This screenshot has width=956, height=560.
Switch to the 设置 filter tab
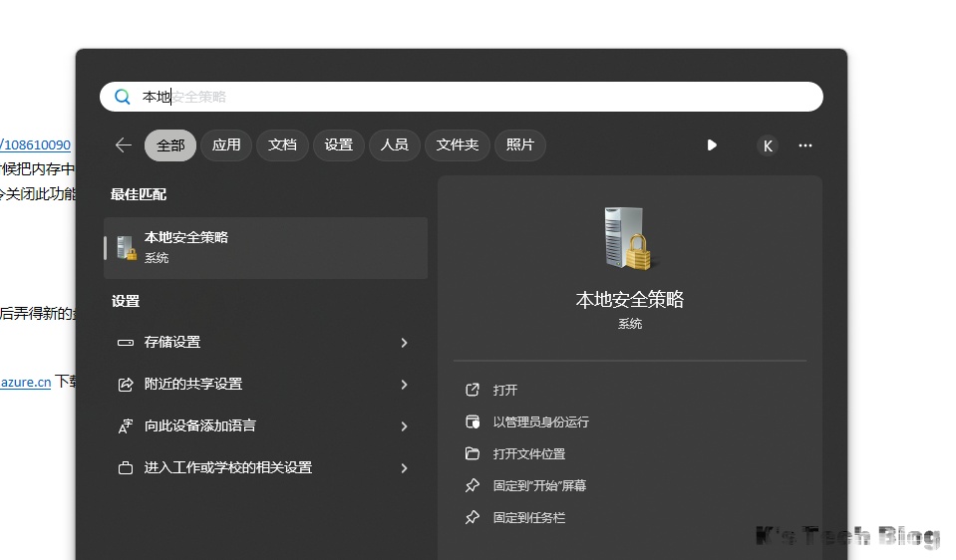(339, 145)
